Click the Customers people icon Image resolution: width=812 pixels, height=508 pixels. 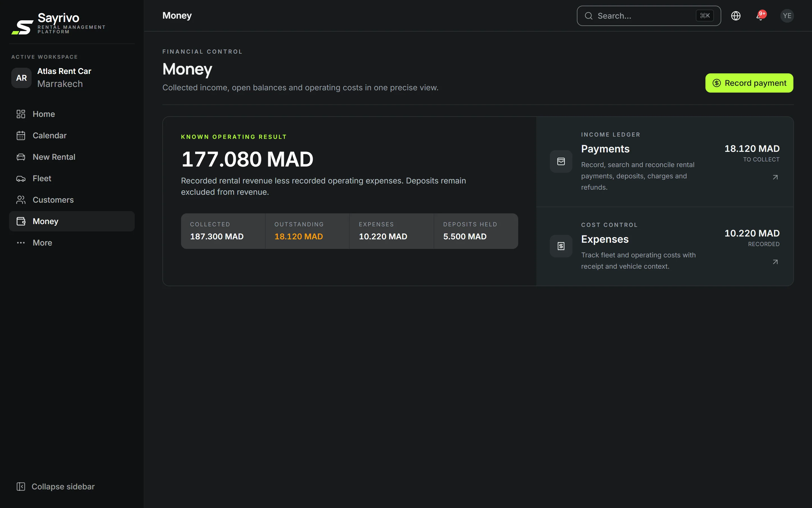(21, 200)
